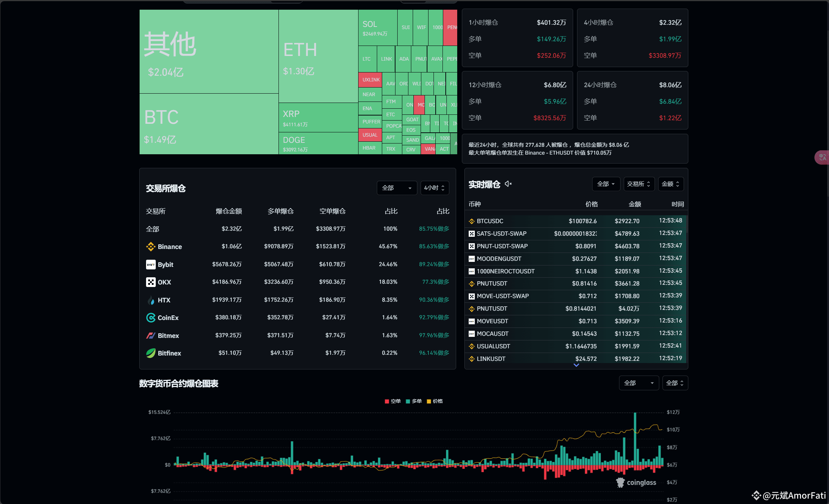The width and height of the screenshot is (829, 504).
Task: Click the Bybit exchange logo icon
Action: [151, 265]
